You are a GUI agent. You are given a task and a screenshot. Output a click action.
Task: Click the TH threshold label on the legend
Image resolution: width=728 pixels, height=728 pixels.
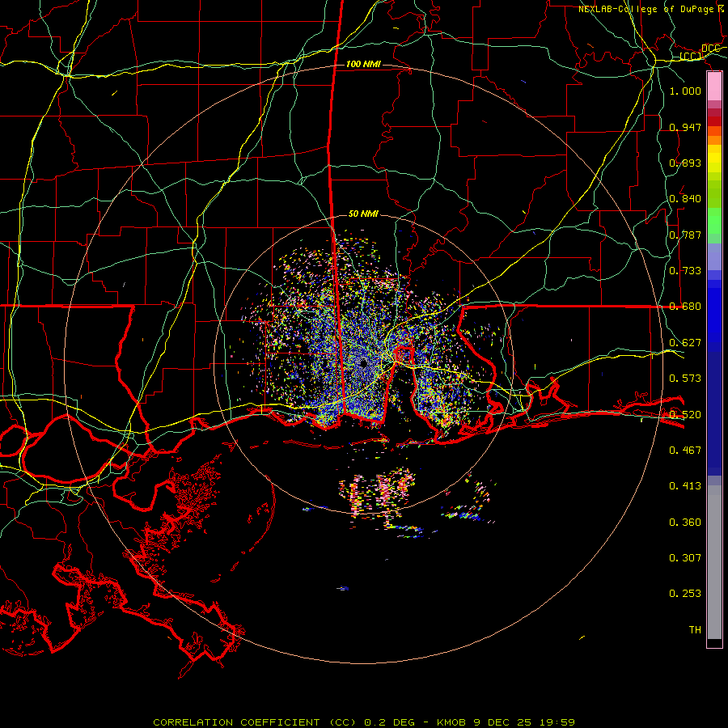click(695, 630)
